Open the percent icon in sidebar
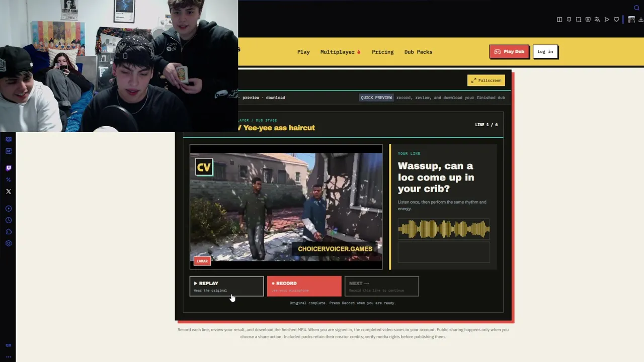 [x=9, y=179]
